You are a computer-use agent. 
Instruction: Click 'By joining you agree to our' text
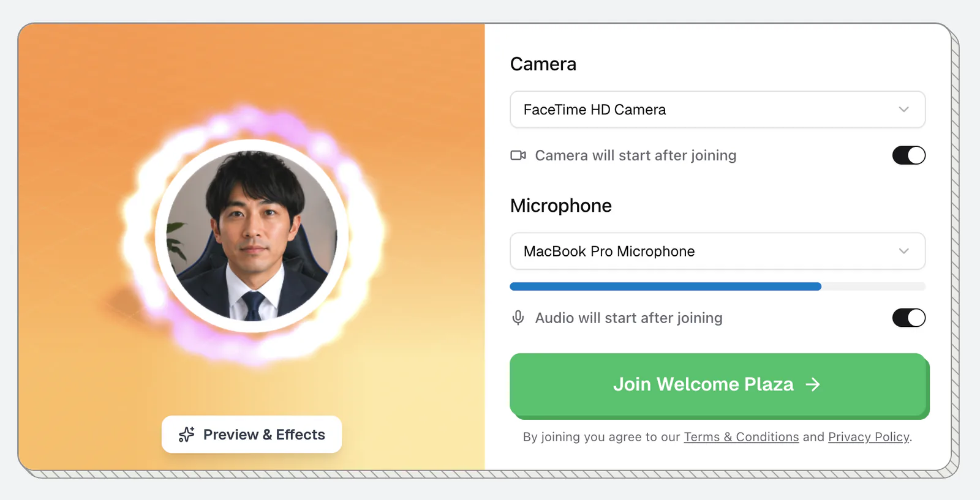[601, 437]
